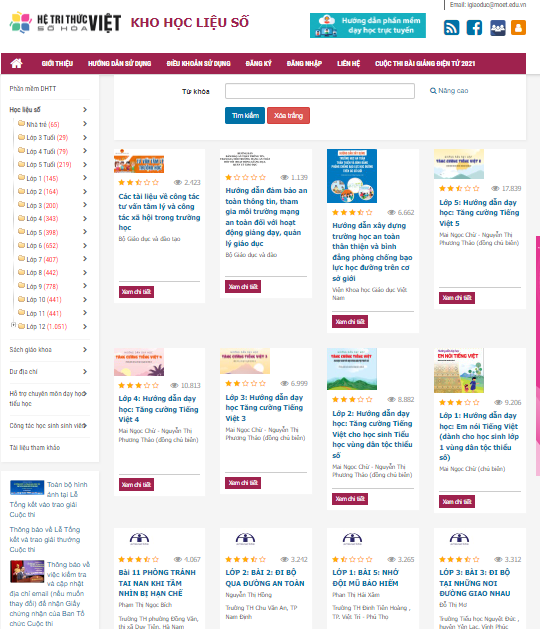Open the Hướng dẫn phần mềm dạy học banner
The height and width of the screenshot is (629, 540).
coord(368,25)
